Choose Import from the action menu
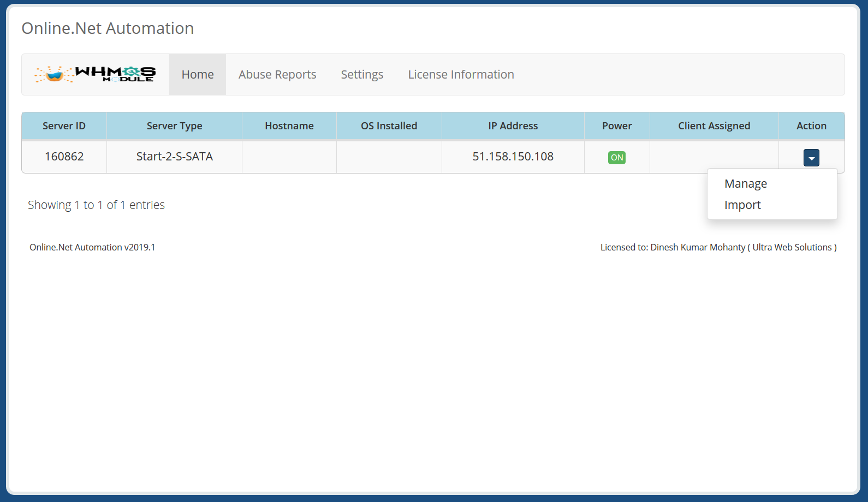 (x=772, y=205)
